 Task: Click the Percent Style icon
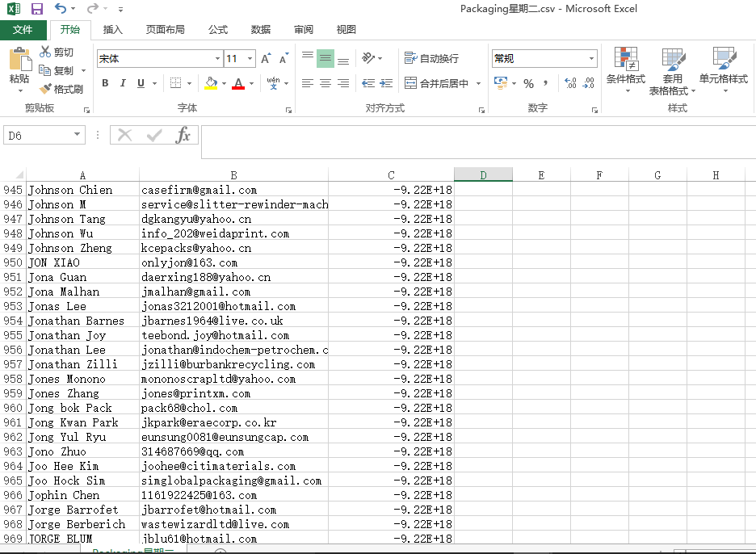528,83
